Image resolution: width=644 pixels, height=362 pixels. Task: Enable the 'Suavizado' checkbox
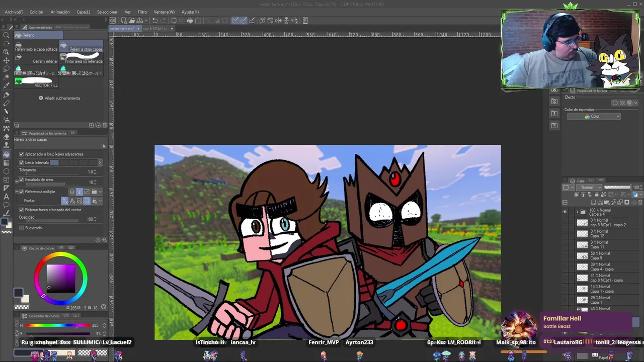coord(21,228)
